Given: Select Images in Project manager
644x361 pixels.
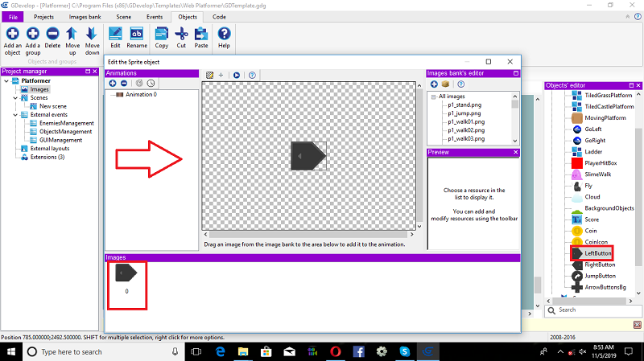Looking at the screenshot, I should click(39, 89).
